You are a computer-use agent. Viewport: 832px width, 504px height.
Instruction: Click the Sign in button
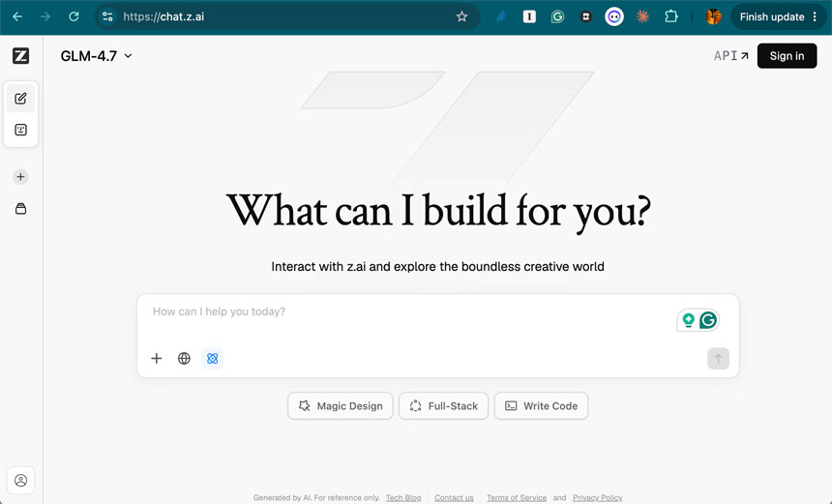pyautogui.click(x=787, y=56)
